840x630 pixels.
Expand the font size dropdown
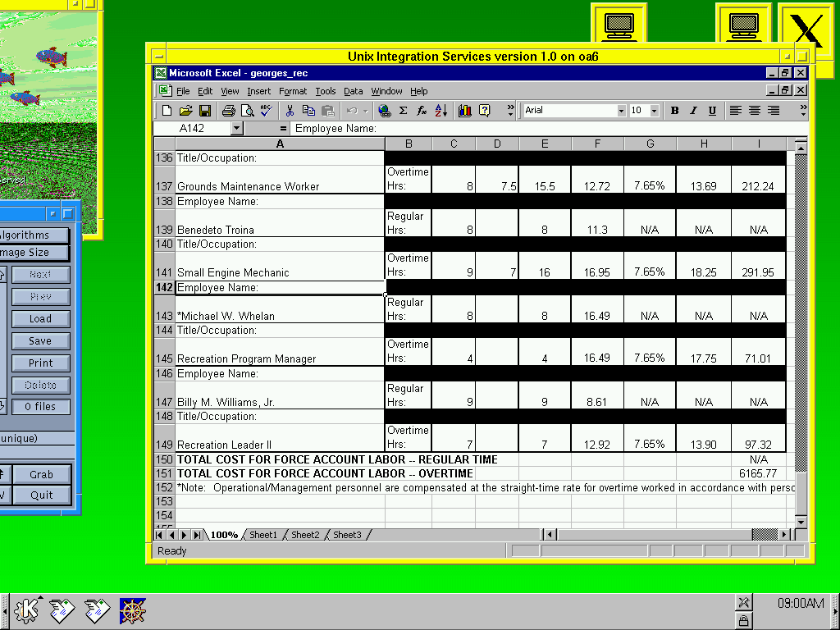[654, 111]
